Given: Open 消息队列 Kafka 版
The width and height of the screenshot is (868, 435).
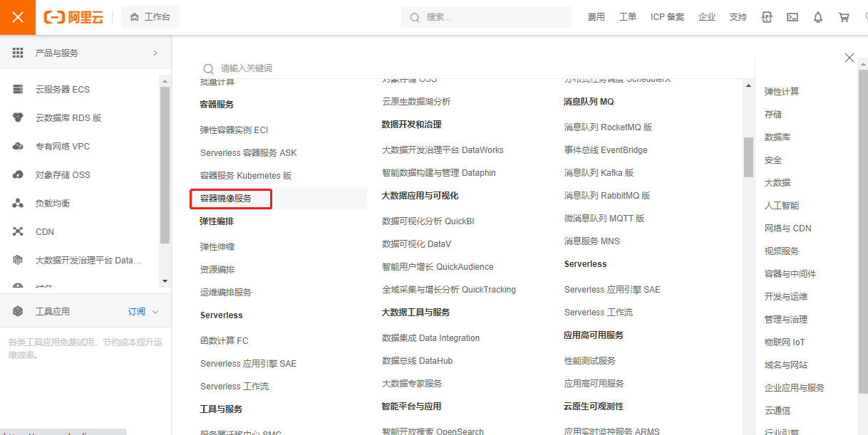Looking at the screenshot, I should click(599, 172).
